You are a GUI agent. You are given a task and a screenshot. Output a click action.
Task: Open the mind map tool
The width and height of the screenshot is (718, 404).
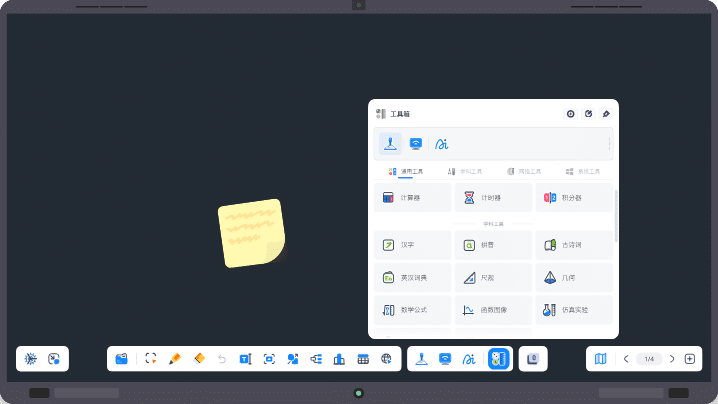[316, 358]
